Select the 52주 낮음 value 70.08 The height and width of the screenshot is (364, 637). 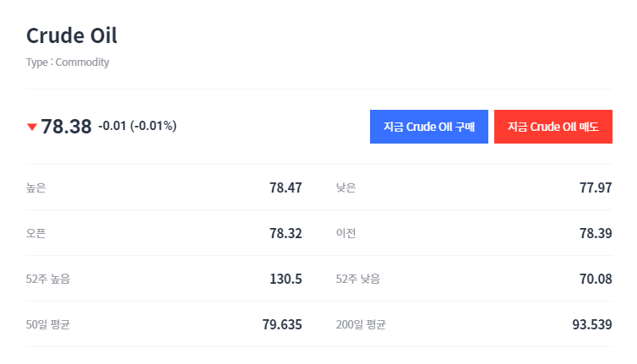coord(595,279)
